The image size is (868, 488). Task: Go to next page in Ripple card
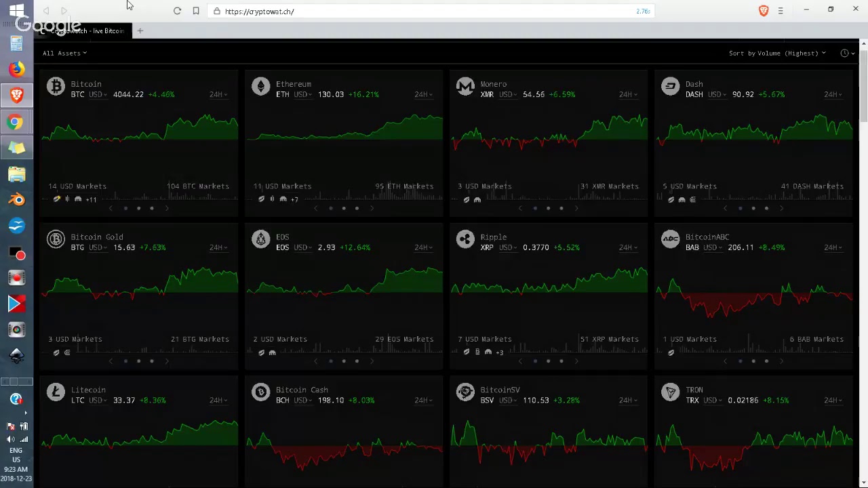coord(576,361)
